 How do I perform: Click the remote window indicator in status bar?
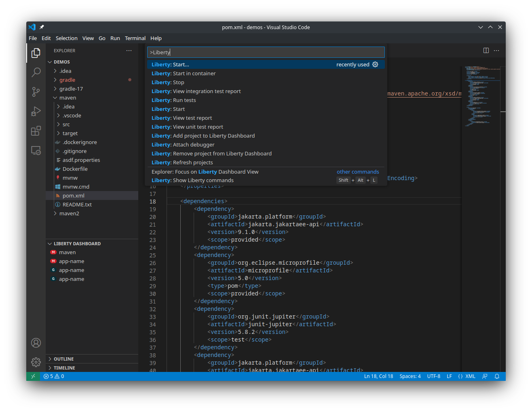(33, 376)
